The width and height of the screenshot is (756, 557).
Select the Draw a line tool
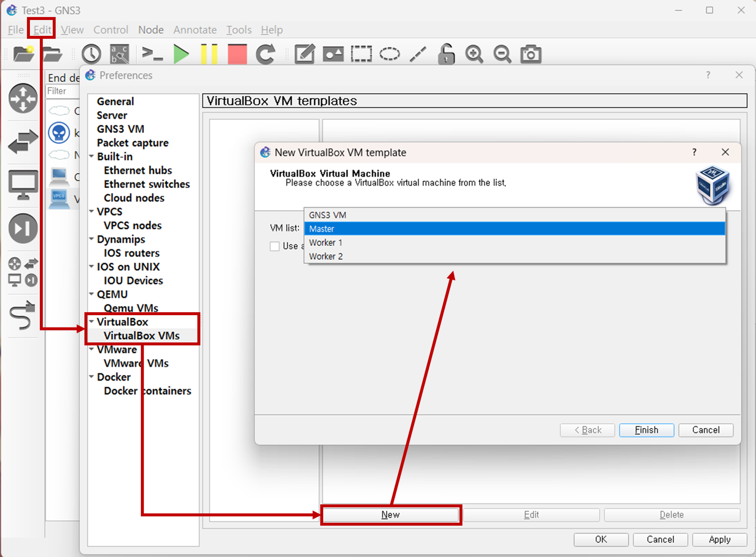[418, 54]
